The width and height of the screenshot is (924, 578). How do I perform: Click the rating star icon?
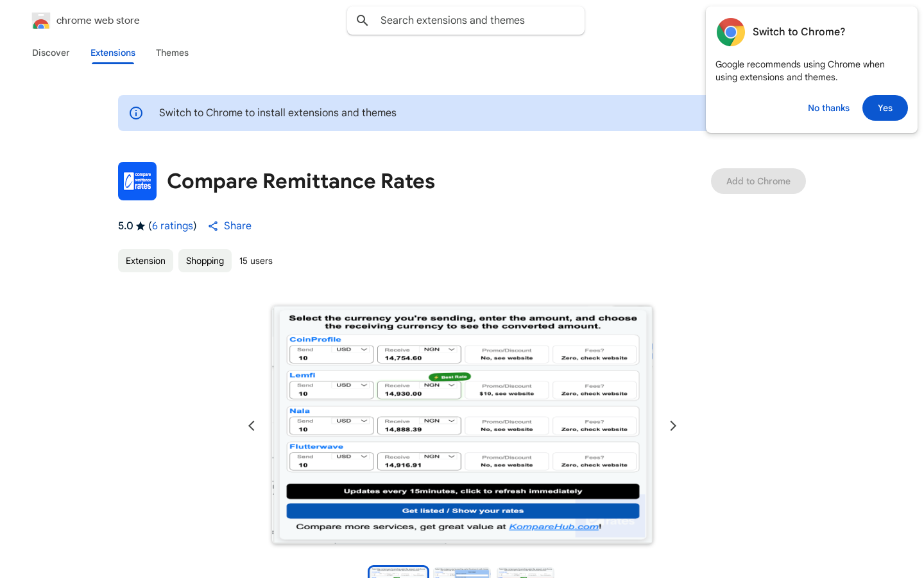pyautogui.click(x=141, y=226)
